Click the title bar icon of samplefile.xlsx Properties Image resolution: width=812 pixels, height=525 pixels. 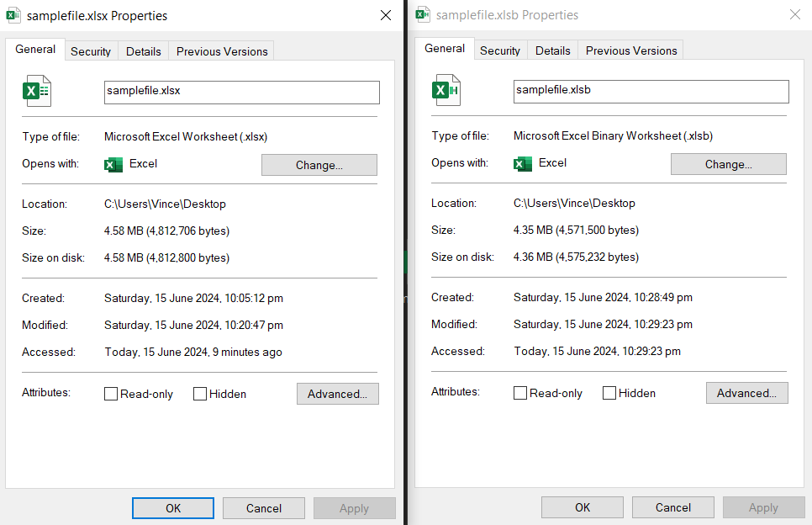(13, 15)
